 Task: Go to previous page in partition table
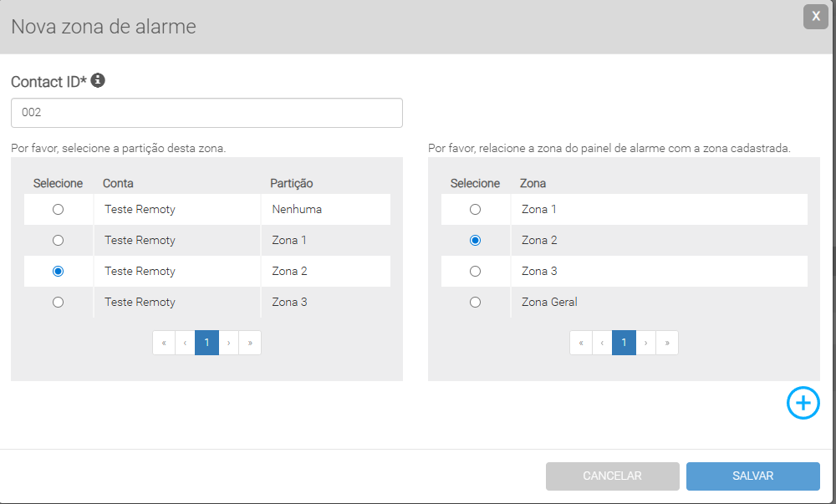185,343
